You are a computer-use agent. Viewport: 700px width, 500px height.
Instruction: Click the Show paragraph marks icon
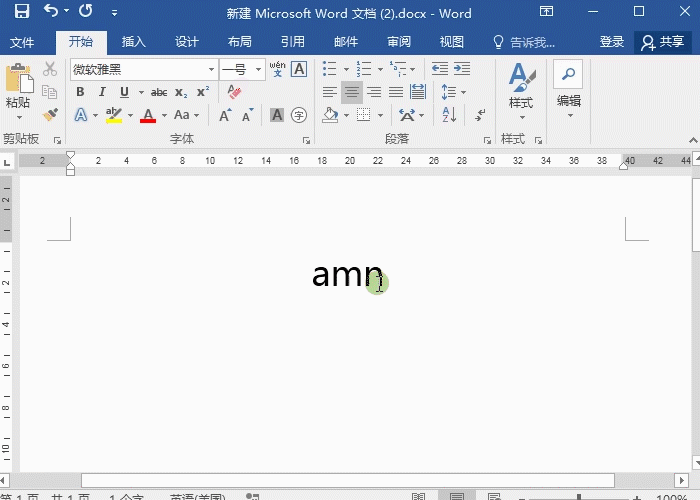[x=481, y=115]
